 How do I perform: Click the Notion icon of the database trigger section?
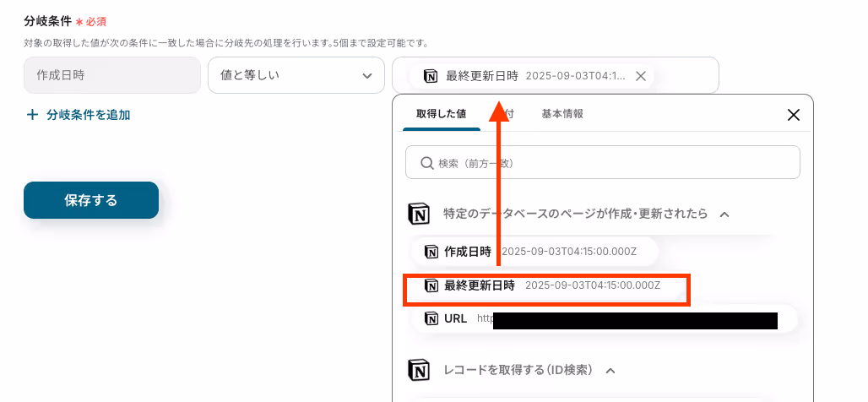pos(419,214)
